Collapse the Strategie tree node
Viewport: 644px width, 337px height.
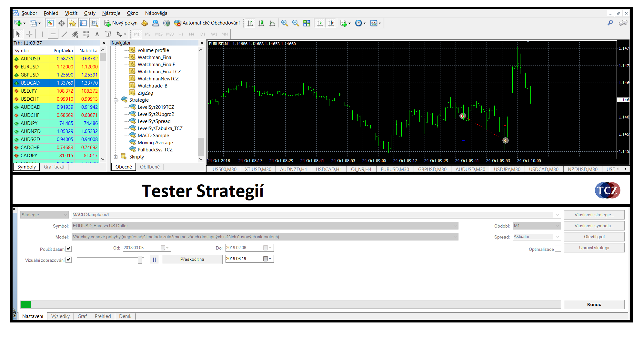(x=116, y=100)
